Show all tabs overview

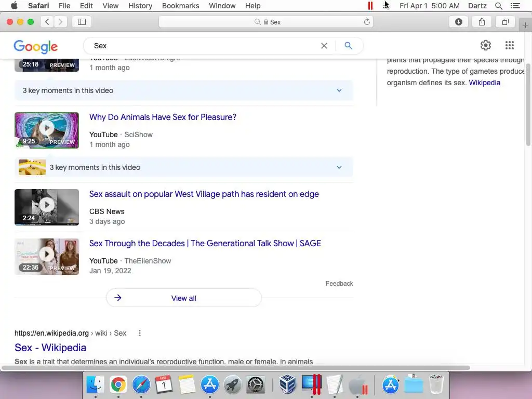point(505,22)
